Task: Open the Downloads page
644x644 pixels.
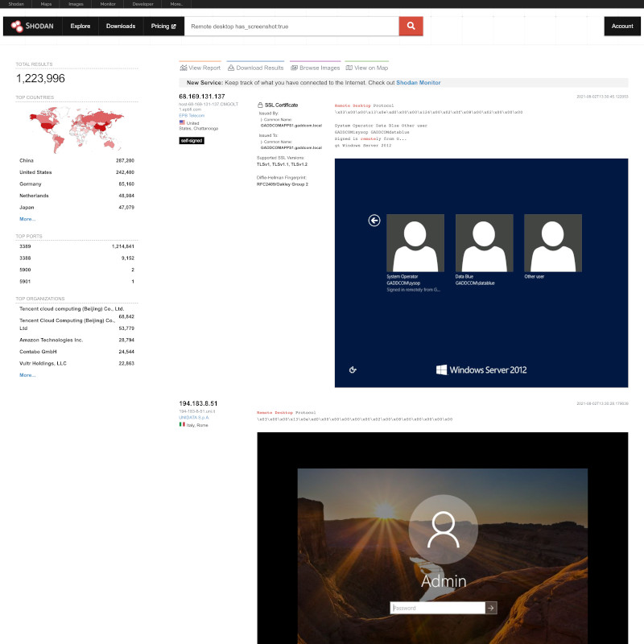Action: [121, 26]
